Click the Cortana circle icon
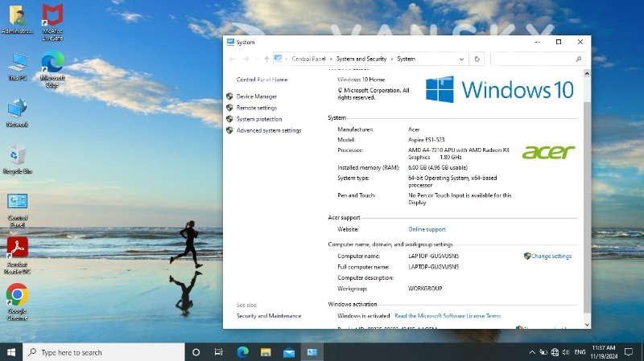The image size is (644, 361). [196, 352]
